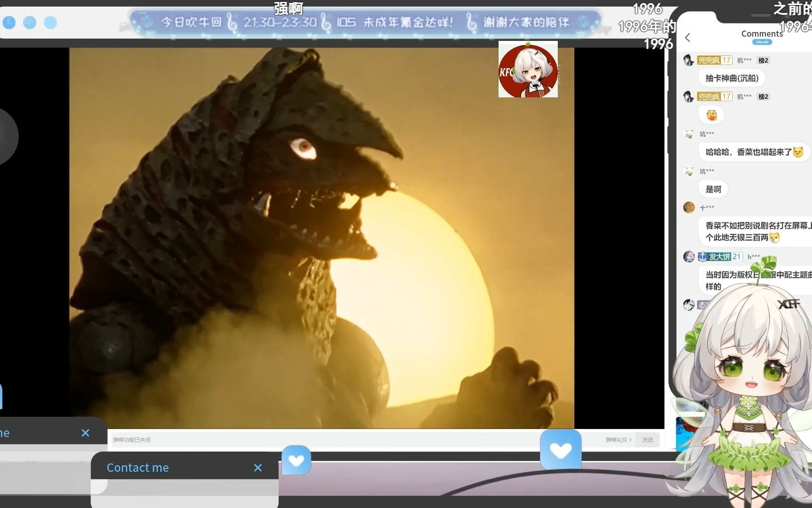Click the second light-blue window circle

pos(30,22)
